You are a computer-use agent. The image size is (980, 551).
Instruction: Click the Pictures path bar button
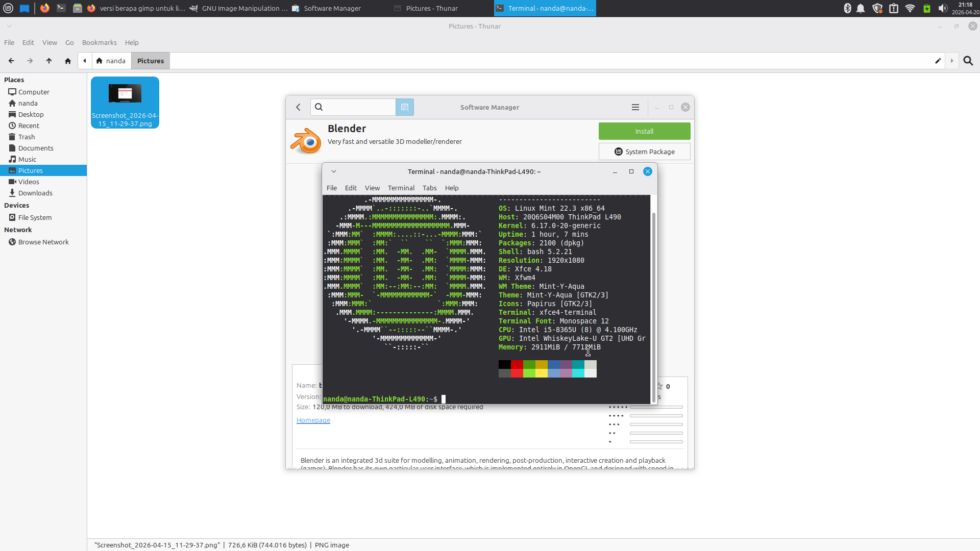click(x=151, y=61)
